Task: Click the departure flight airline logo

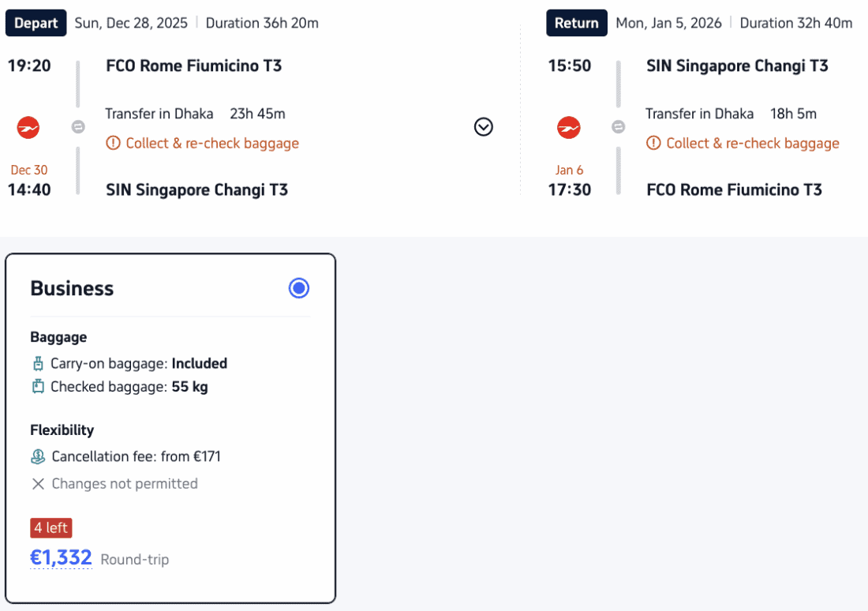Action: (28, 127)
